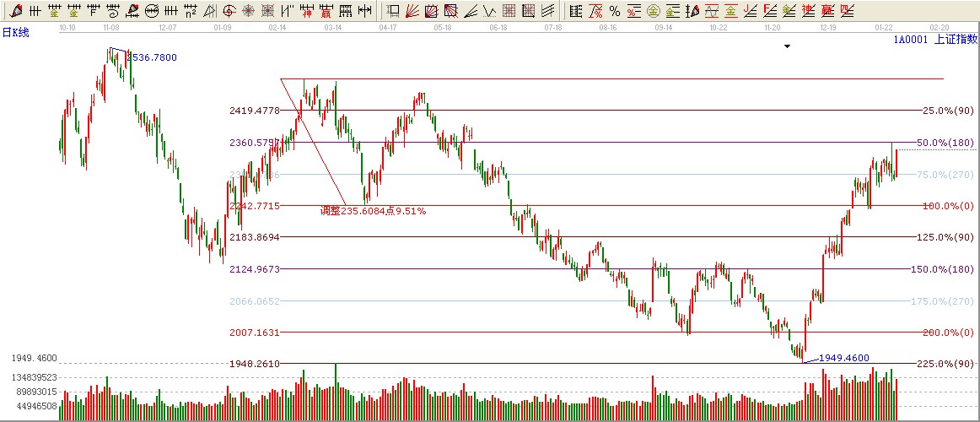980x422 pixels.
Task: Open the small black dropdown arrow above chart
Action: (787, 47)
